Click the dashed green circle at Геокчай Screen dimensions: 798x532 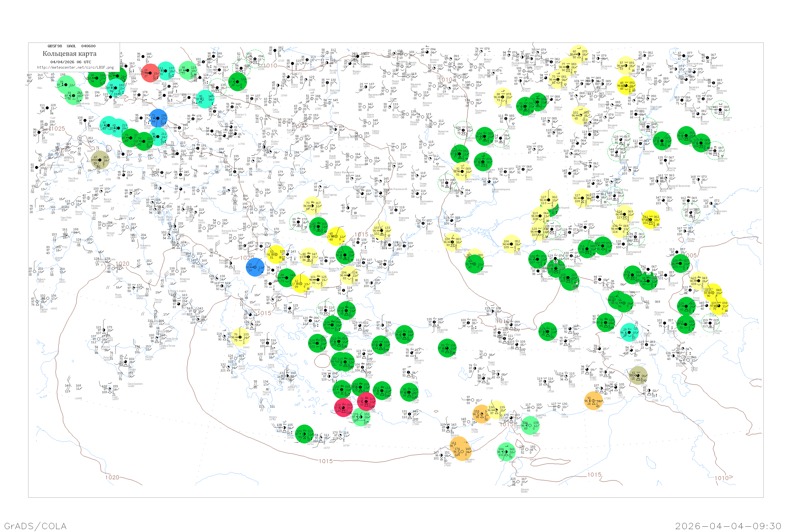710,323
